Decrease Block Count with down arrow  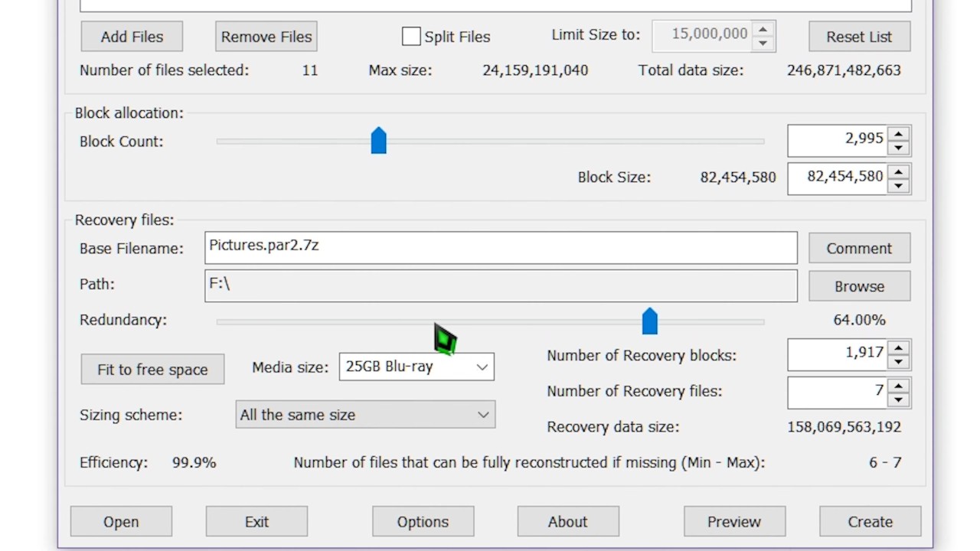(x=898, y=148)
